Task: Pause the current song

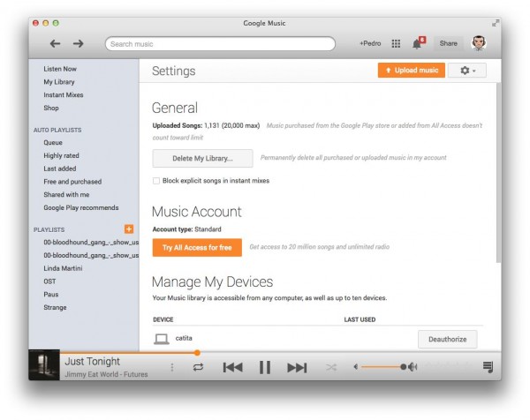Action: point(265,367)
